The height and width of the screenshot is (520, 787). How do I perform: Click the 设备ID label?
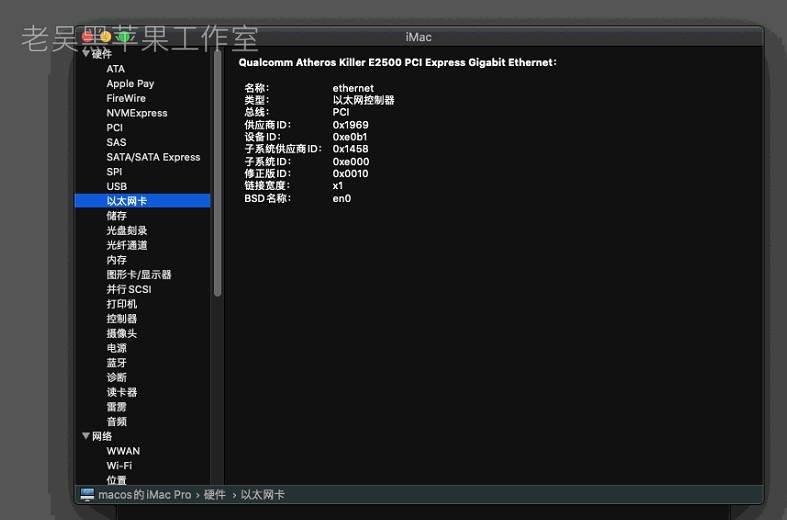263,137
